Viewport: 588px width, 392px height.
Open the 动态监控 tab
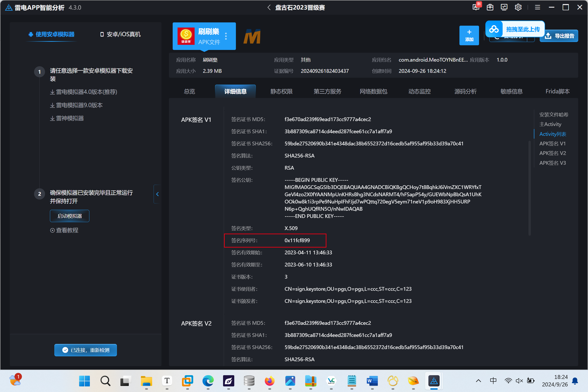click(419, 91)
